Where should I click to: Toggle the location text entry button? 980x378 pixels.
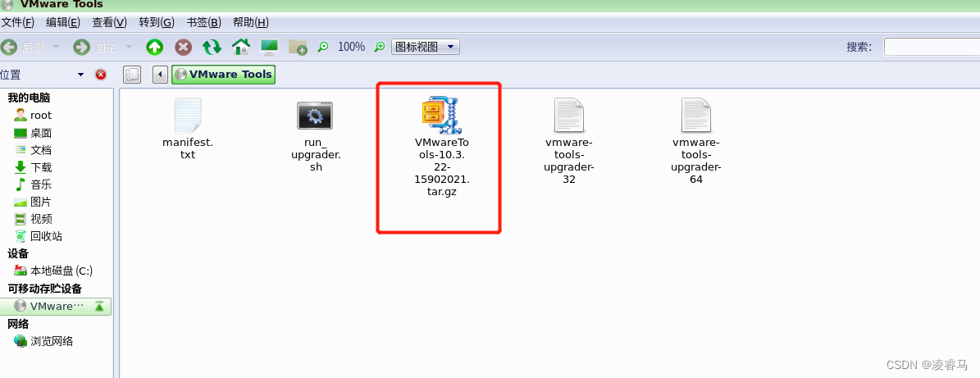pos(132,75)
